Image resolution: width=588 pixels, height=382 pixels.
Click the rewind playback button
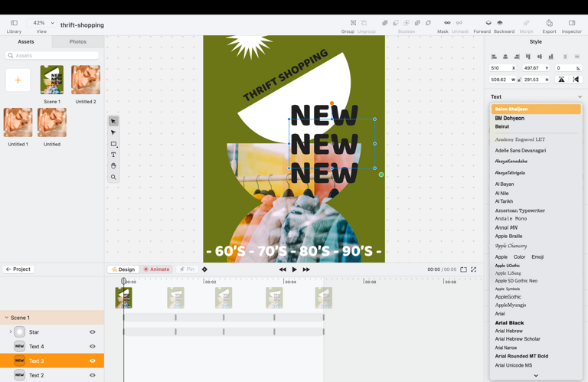coord(283,269)
